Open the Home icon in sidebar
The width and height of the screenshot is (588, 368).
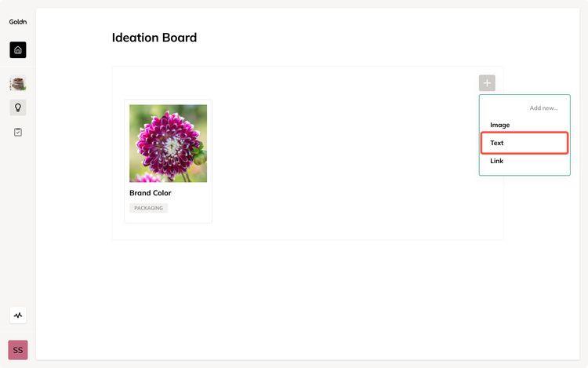pos(18,50)
